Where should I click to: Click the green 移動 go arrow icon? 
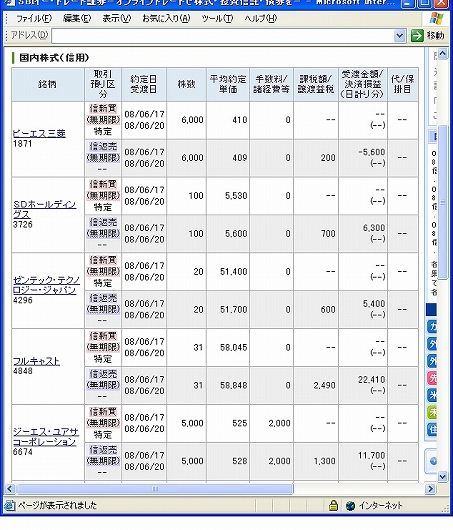[417, 35]
